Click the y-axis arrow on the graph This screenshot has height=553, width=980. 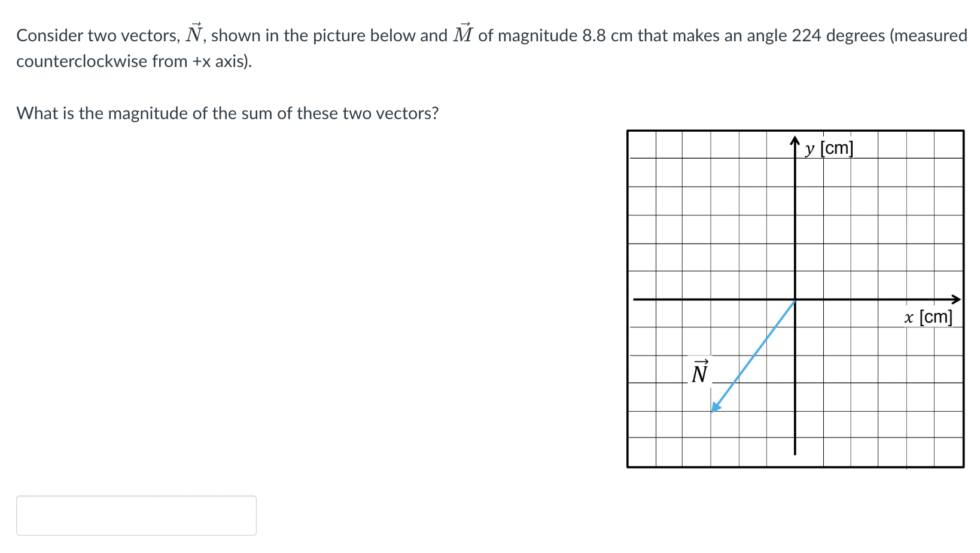click(x=795, y=139)
